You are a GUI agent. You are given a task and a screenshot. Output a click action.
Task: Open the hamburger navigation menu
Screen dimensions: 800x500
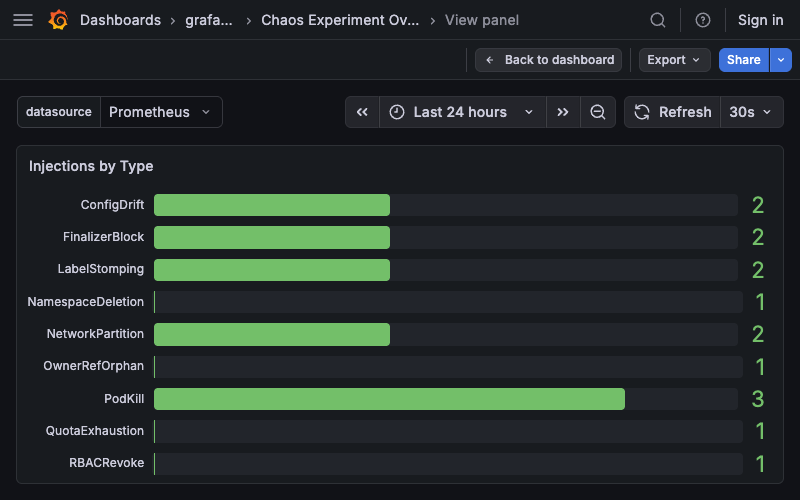point(23,20)
